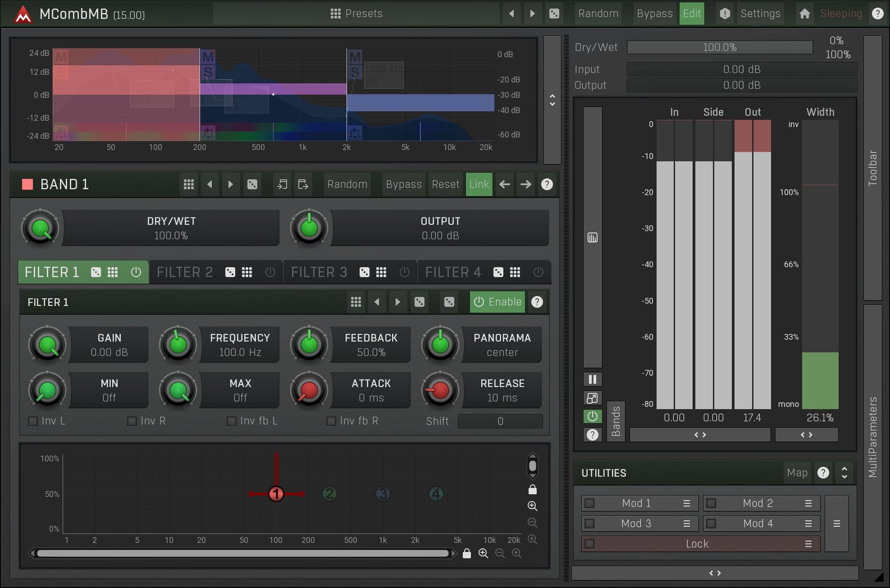This screenshot has height=588, width=890.
Task: Open Filter 1 presets grid icon
Action: pos(356,302)
